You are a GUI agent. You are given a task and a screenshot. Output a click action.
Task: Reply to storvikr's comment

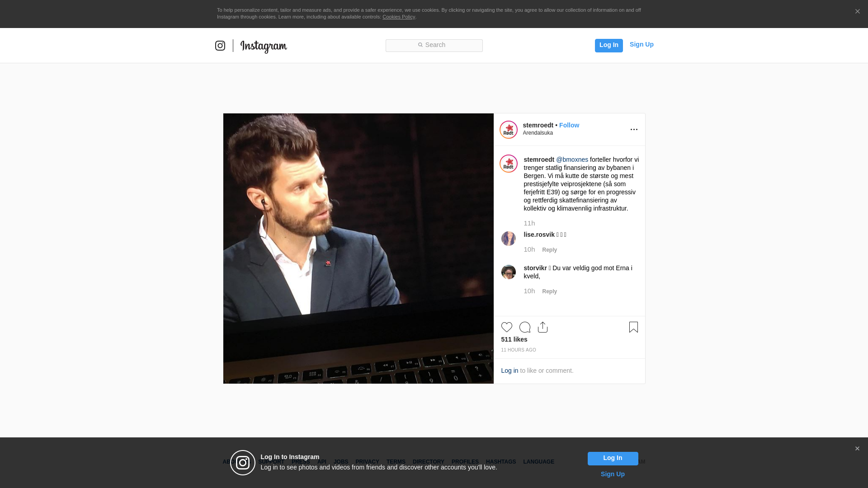(550, 291)
